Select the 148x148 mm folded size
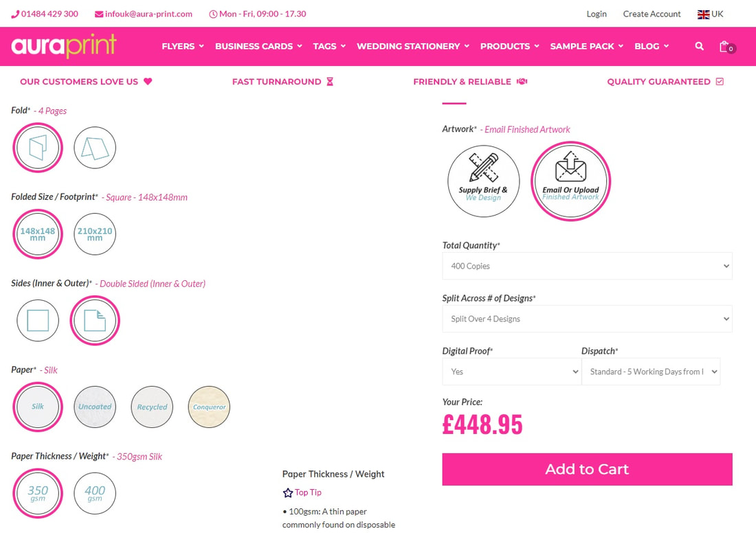Screen dimensions: 756x533 (38, 234)
